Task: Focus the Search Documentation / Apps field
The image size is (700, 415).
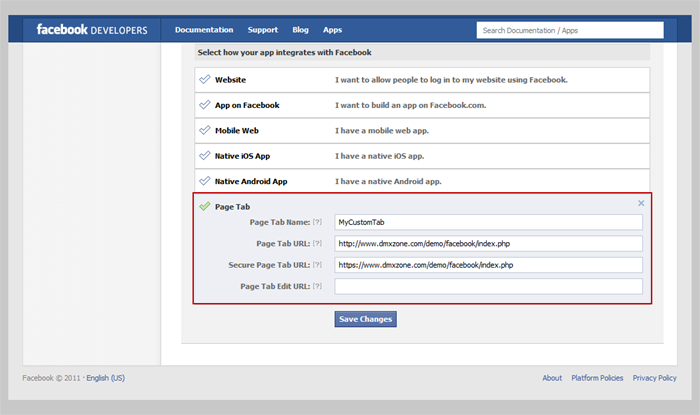Action: click(570, 30)
